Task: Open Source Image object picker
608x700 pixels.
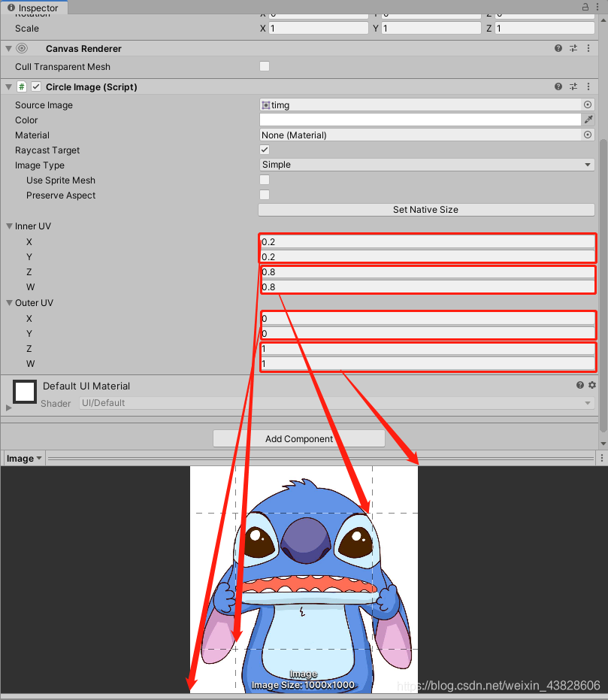Action: (588, 105)
